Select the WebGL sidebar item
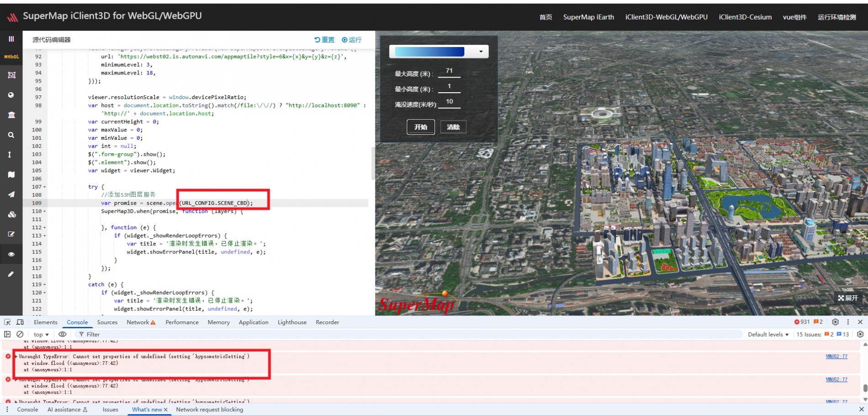The width and height of the screenshot is (868, 416). (x=11, y=57)
